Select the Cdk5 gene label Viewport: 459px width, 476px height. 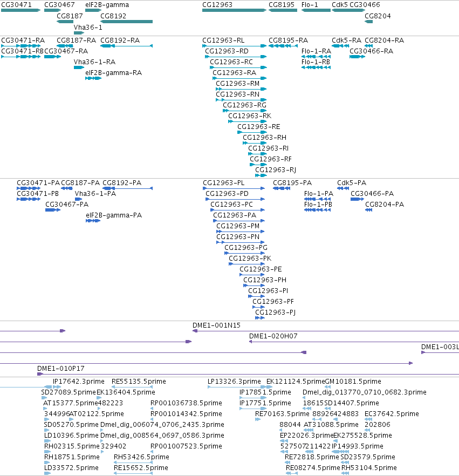[340, 4]
